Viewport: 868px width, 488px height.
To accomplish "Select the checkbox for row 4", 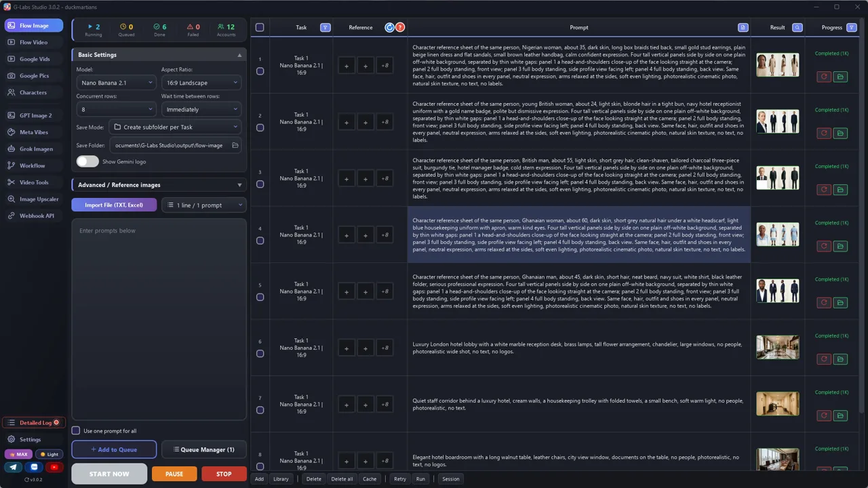I will tap(260, 241).
